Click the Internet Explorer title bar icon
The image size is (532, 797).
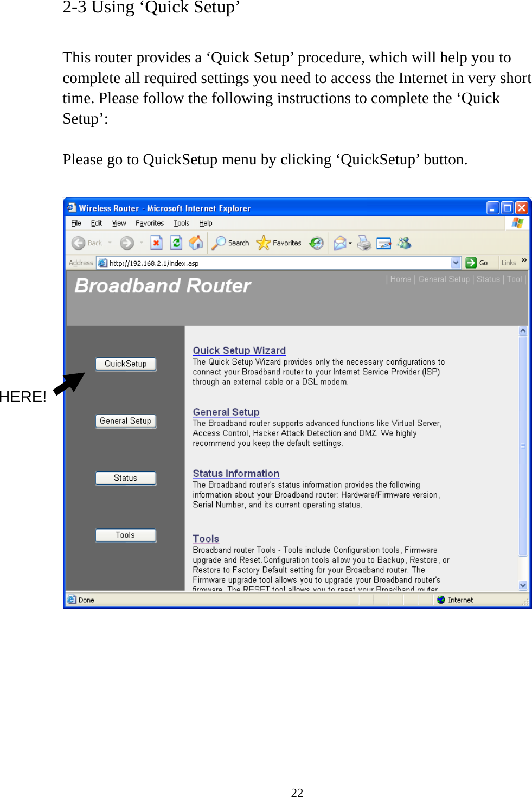[x=72, y=208]
